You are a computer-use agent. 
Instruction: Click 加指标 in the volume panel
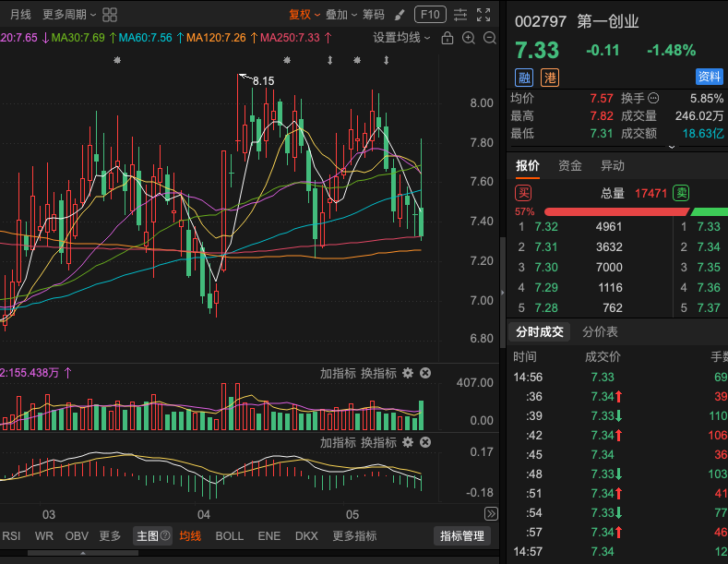(338, 373)
